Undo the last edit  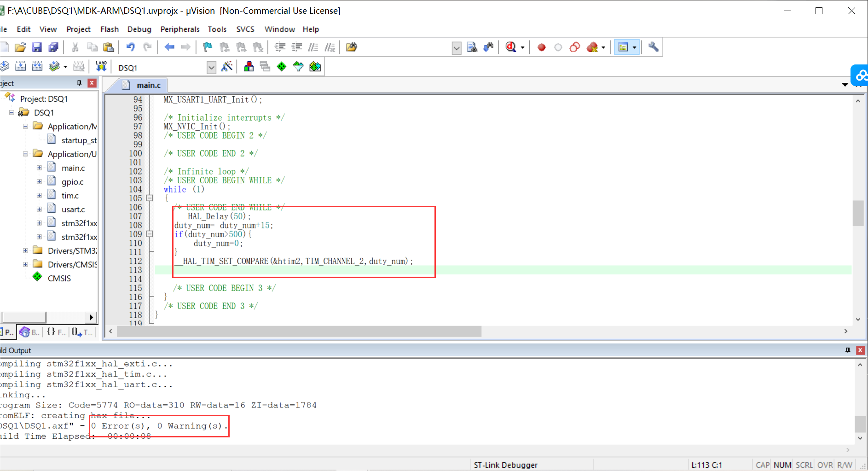pos(131,47)
